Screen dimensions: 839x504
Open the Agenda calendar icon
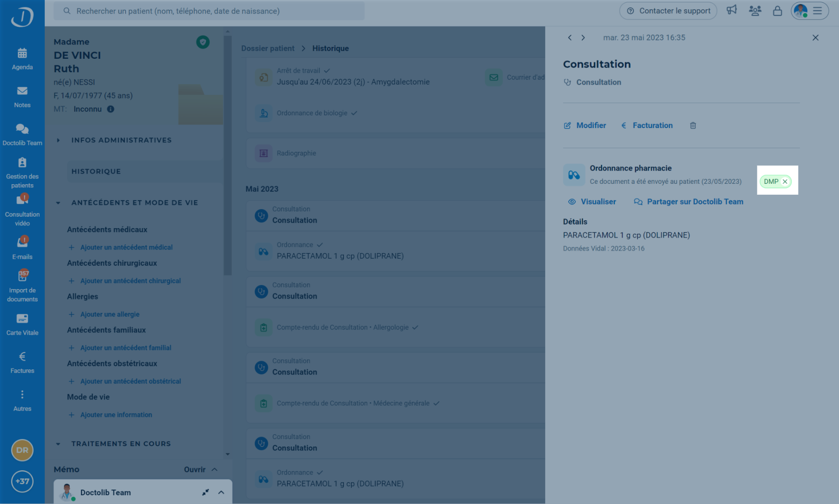[x=22, y=54]
